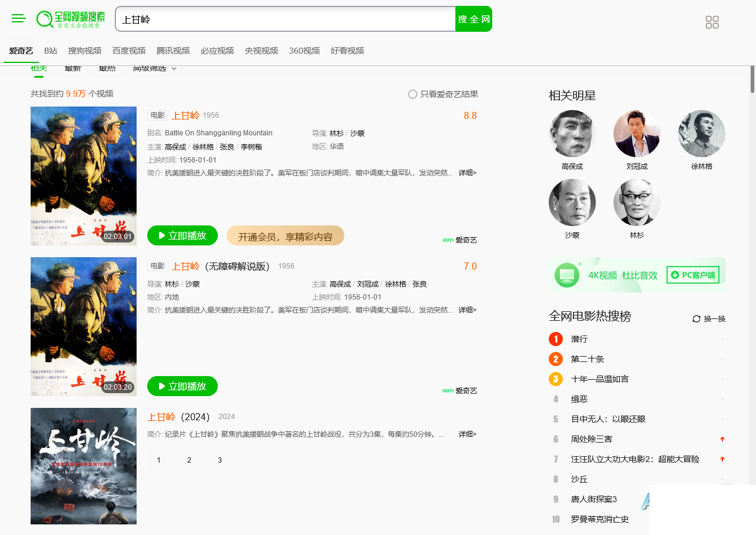Open 目中无人：以眼还眼 in hot list

(608, 419)
